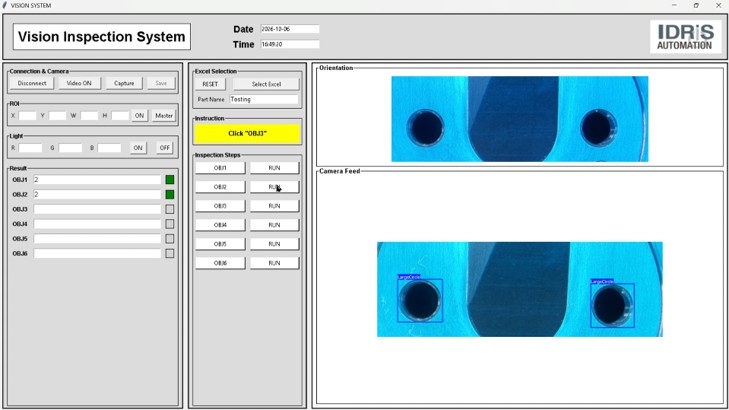The image size is (729, 410).
Task: Click the Master button in ROI
Action: point(164,115)
